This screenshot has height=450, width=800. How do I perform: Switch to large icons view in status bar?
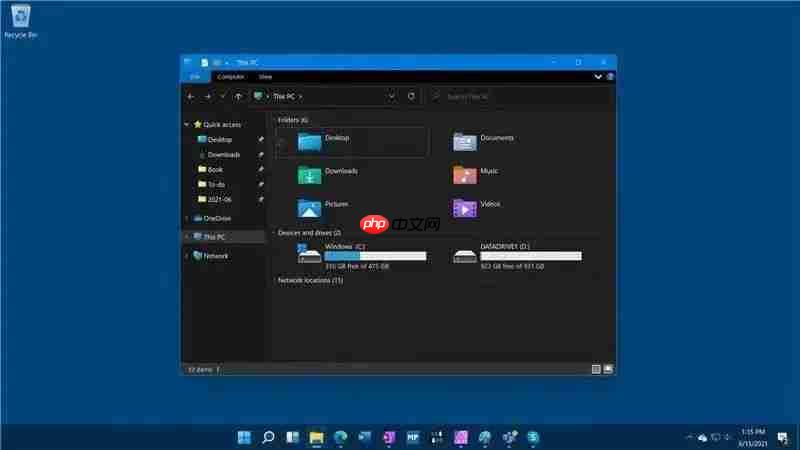608,369
